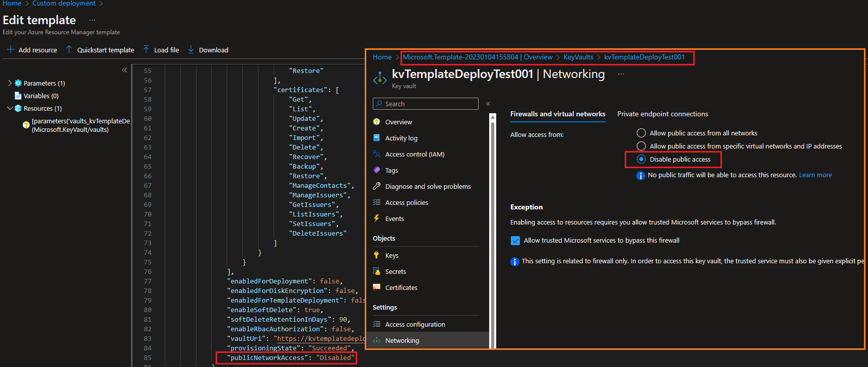Go to Home breadcrumb in template editor
Screen dimensions: 868x367
[12, 4]
